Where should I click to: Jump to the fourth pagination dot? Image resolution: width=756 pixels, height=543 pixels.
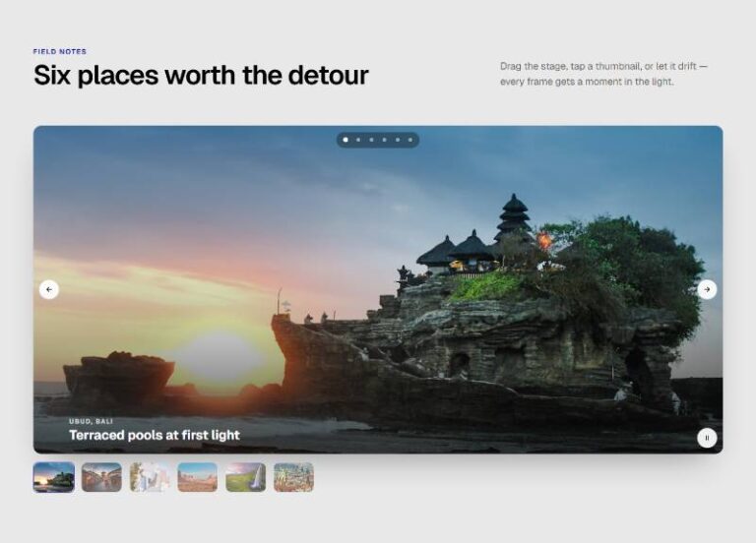(384, 140)
